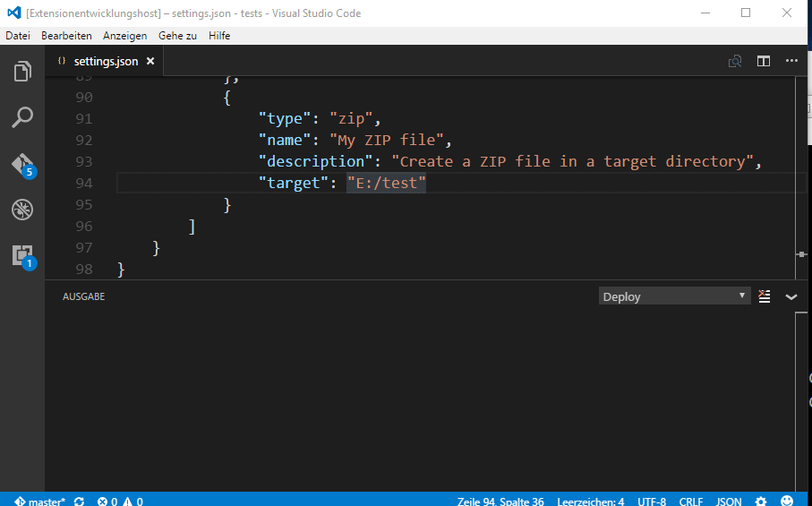Click the "name" key on line 92

(285, 140)
